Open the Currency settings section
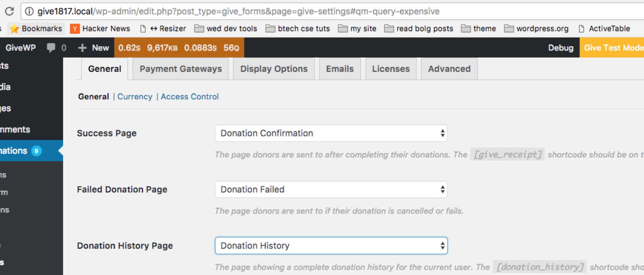Image resolution: width=644 pixels, height=275 pixels. (135, 96)
